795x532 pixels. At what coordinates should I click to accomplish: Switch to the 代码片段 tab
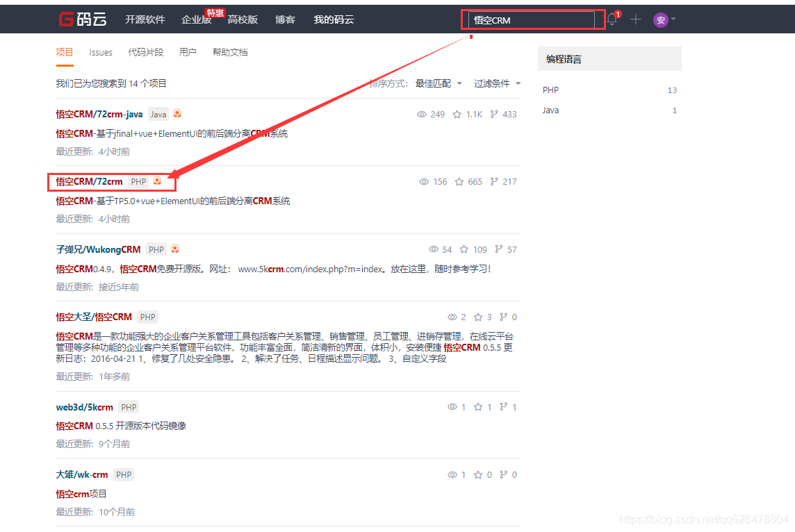[145, 52]
